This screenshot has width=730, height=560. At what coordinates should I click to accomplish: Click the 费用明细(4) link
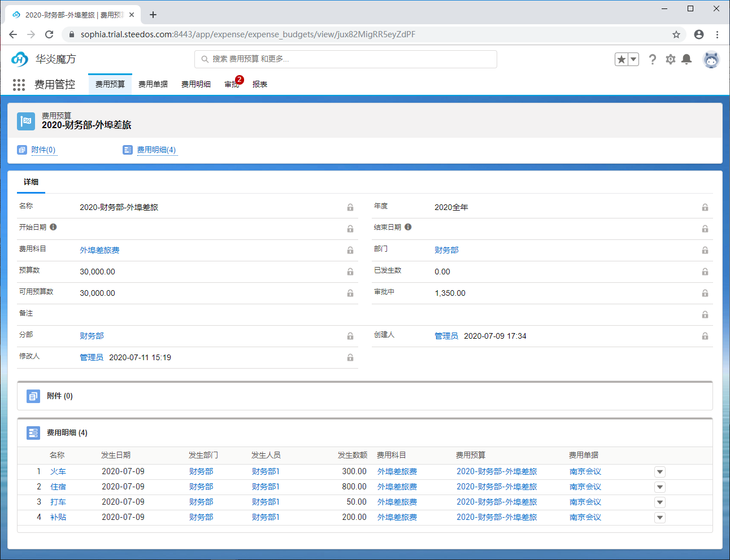[157, 150]
